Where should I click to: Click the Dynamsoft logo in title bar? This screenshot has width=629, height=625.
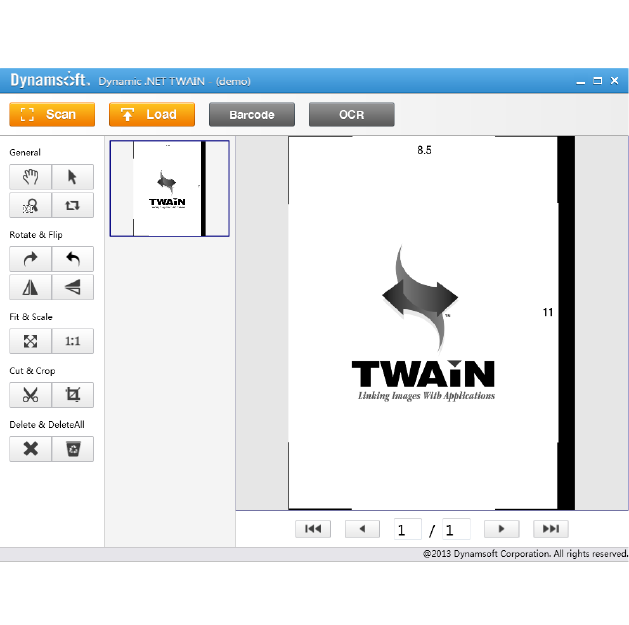50,80
